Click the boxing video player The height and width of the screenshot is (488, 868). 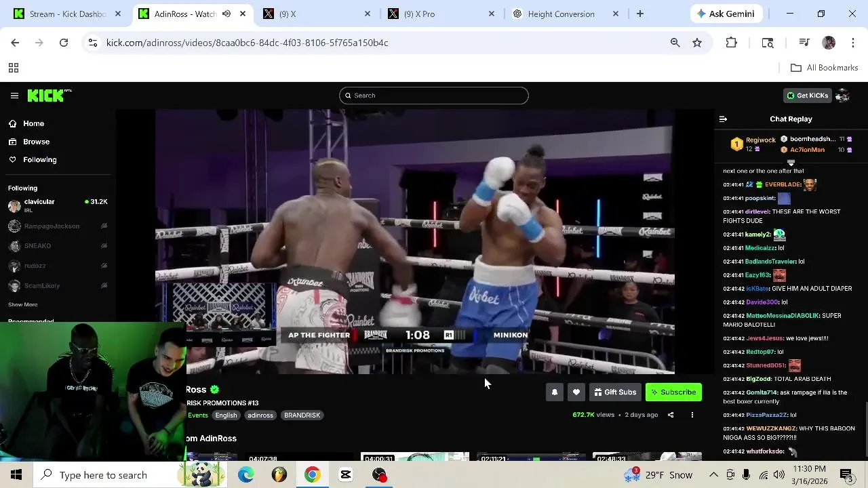(x=414, y=241)
